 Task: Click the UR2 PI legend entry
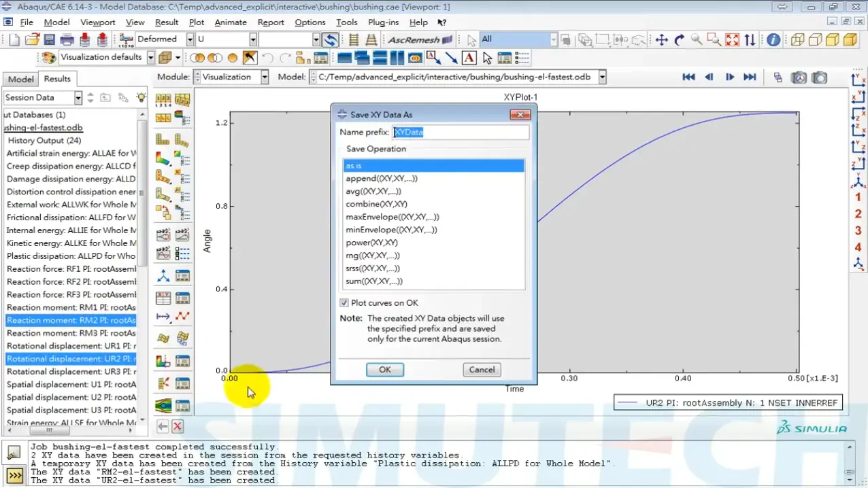point(728,403)
